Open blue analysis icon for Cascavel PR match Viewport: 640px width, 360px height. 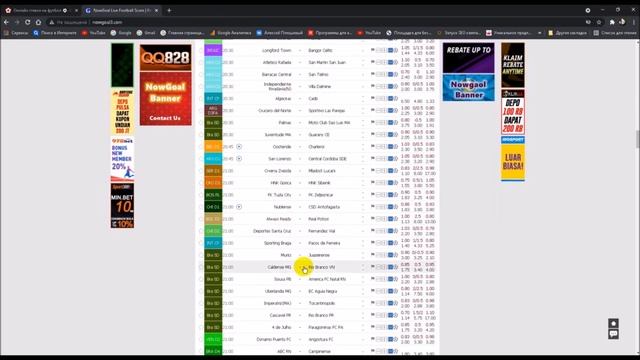point(390,315)
